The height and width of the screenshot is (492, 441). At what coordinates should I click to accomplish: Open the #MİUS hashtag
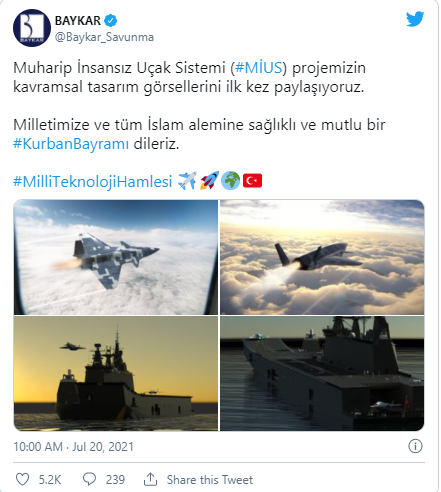coord(259,68)
